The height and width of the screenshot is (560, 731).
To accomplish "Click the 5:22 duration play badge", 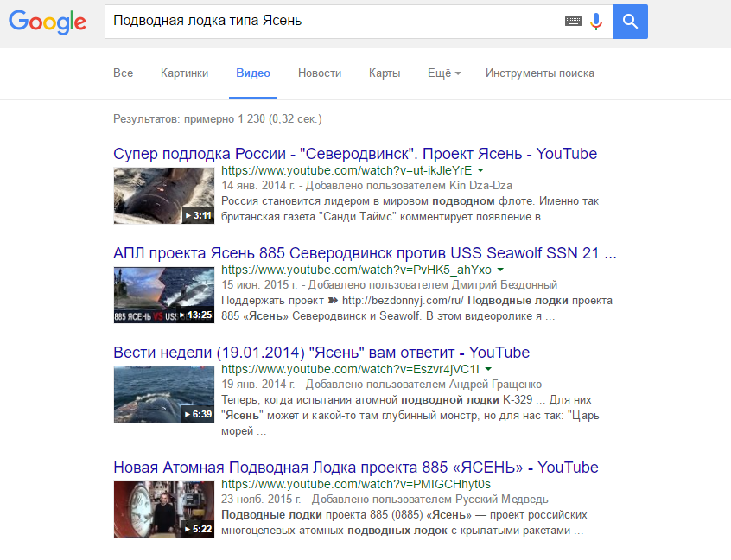I will (198, 529).
